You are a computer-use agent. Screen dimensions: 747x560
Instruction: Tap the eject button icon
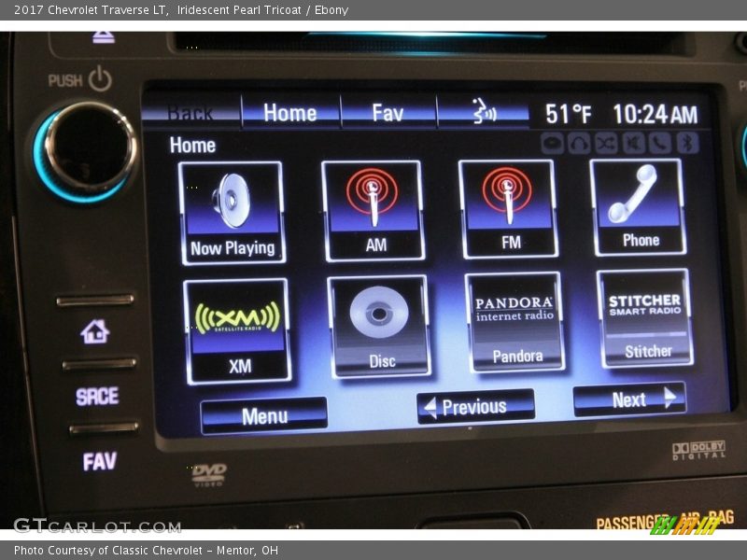pyautogui.click(x=104, y=37)
